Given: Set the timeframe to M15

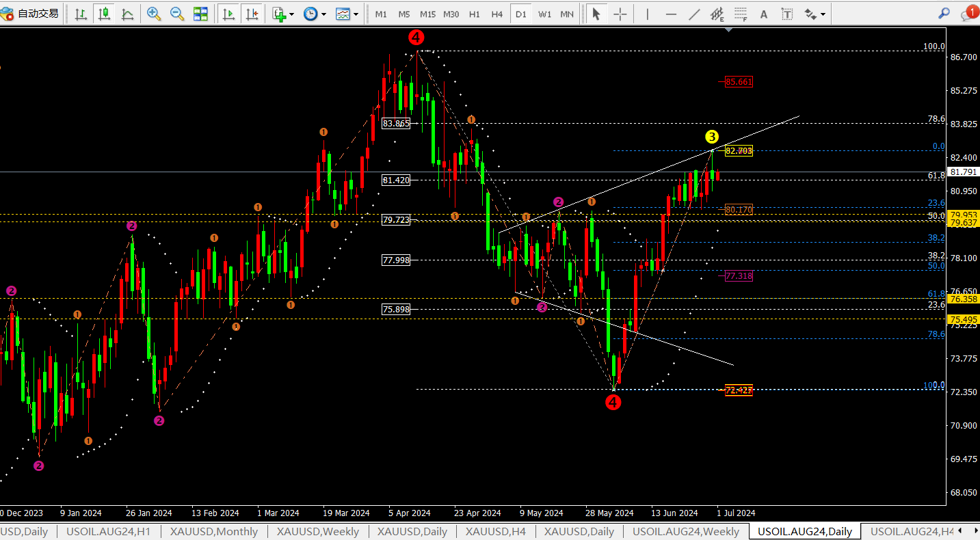Looking at the screenshot, I should pyautogui.click(x=428, y=14).
